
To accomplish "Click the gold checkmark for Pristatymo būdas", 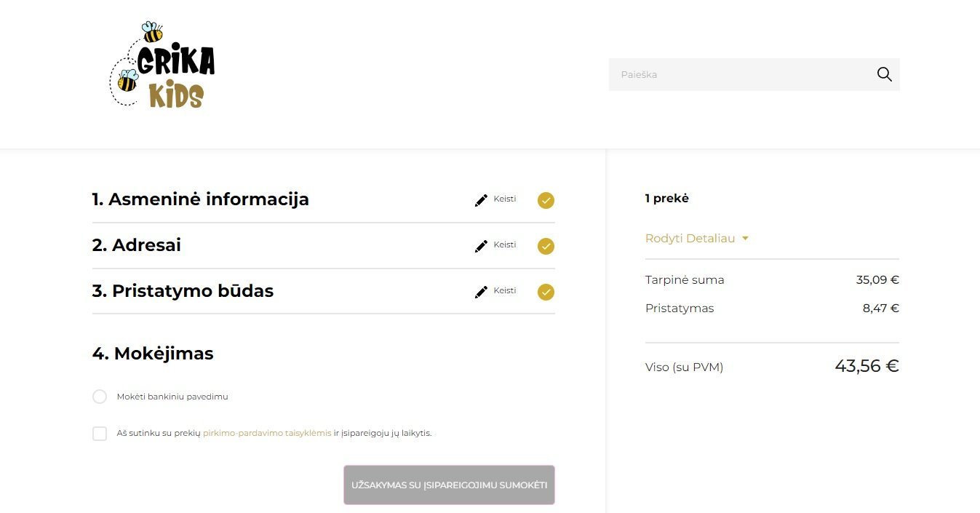I will click(546, 292).
